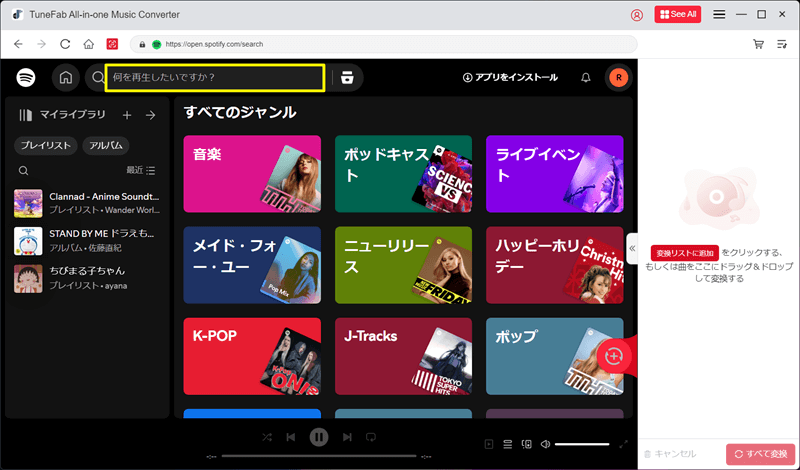Focus the 何を再生したいですか search field
This screenshot has height=470, width=800.
point(215,78)
